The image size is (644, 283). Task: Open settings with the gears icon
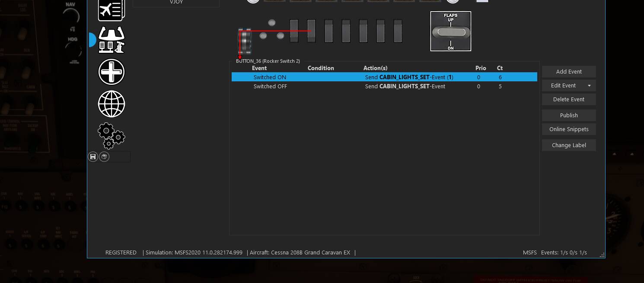click(112, 135)
